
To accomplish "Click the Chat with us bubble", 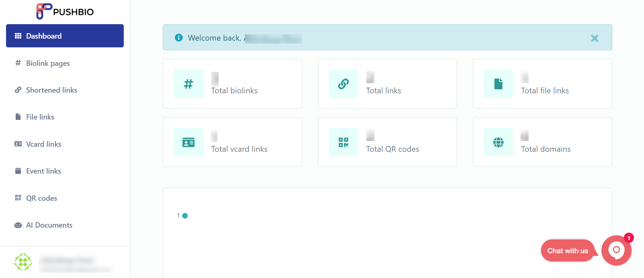I will (x=568, y=250).
